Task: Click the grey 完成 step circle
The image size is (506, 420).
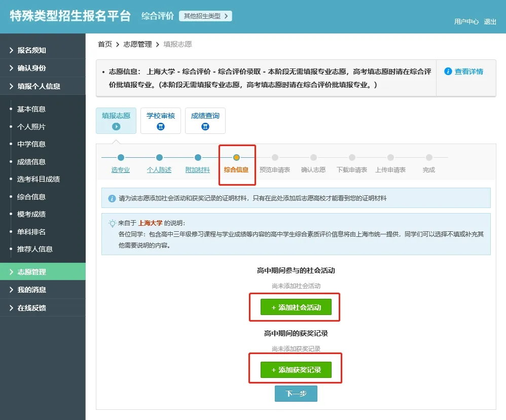Action: click(x=429, y=158)
